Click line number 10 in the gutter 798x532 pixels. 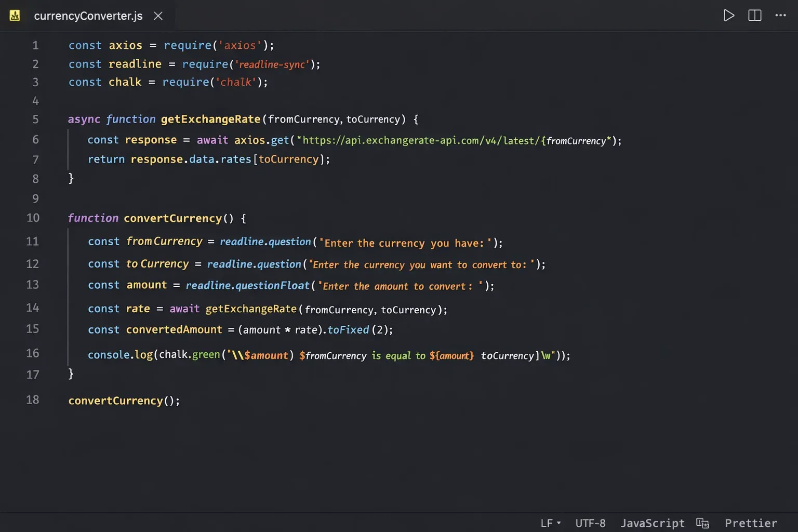point(33,218)
